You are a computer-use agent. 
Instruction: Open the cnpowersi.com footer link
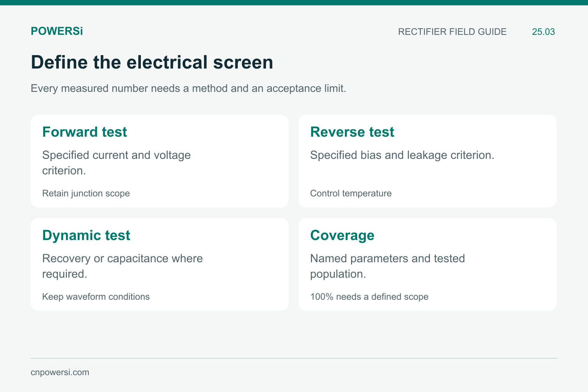pyautogui.click(x=60, y=372)
